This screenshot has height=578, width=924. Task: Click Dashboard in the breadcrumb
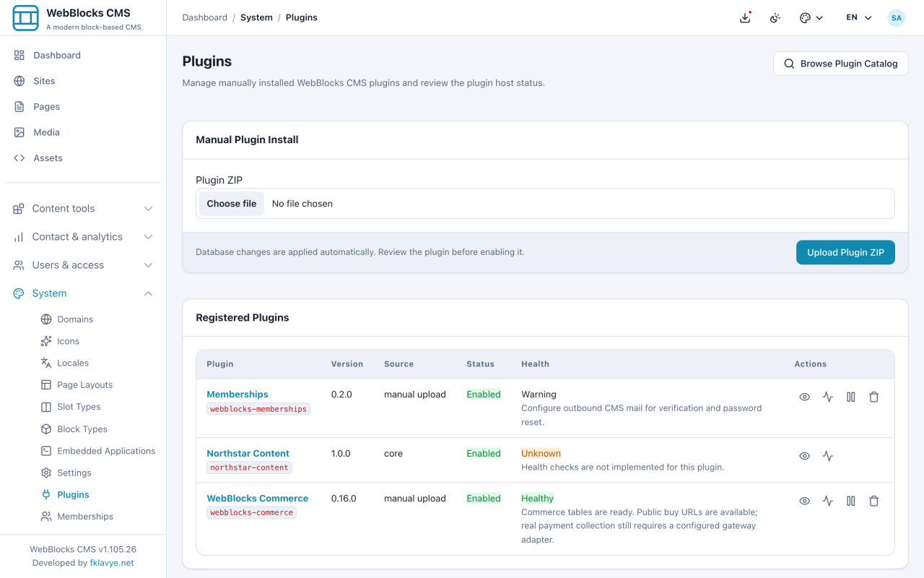(x=204, y=17)
